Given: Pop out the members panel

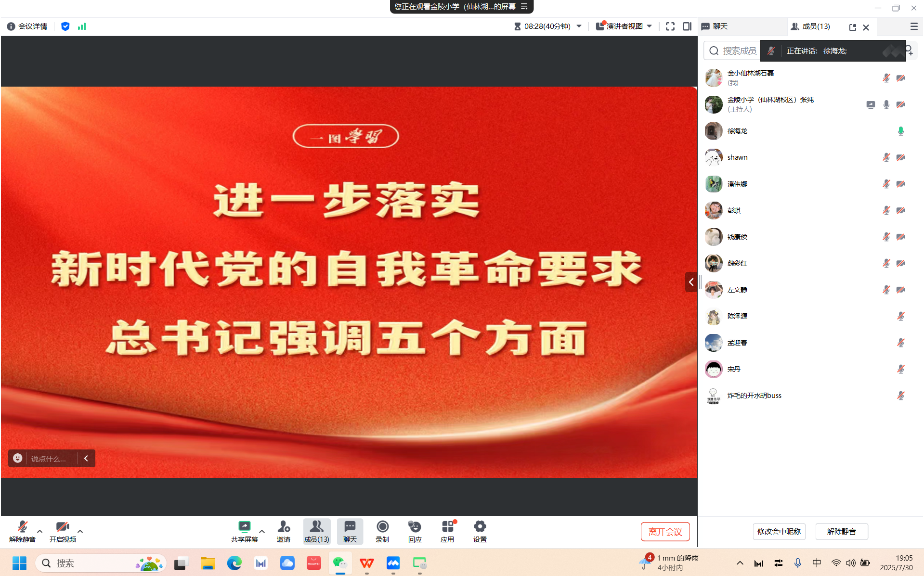Looking at the screenshot, I should click(x=852, y=27).
